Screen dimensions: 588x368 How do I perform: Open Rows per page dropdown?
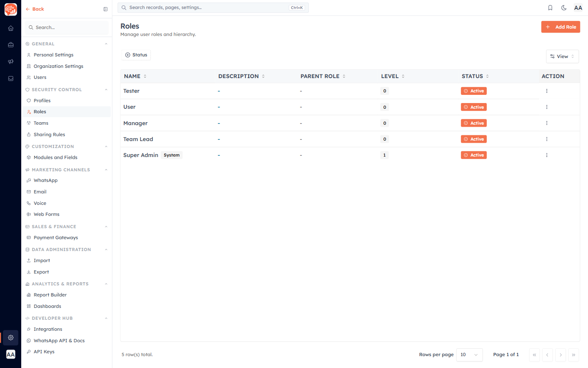(469, 355)
